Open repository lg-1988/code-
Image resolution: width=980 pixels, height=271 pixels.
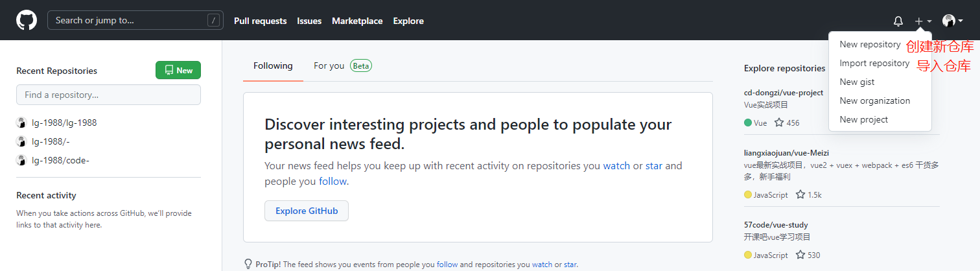coord(60,160)
